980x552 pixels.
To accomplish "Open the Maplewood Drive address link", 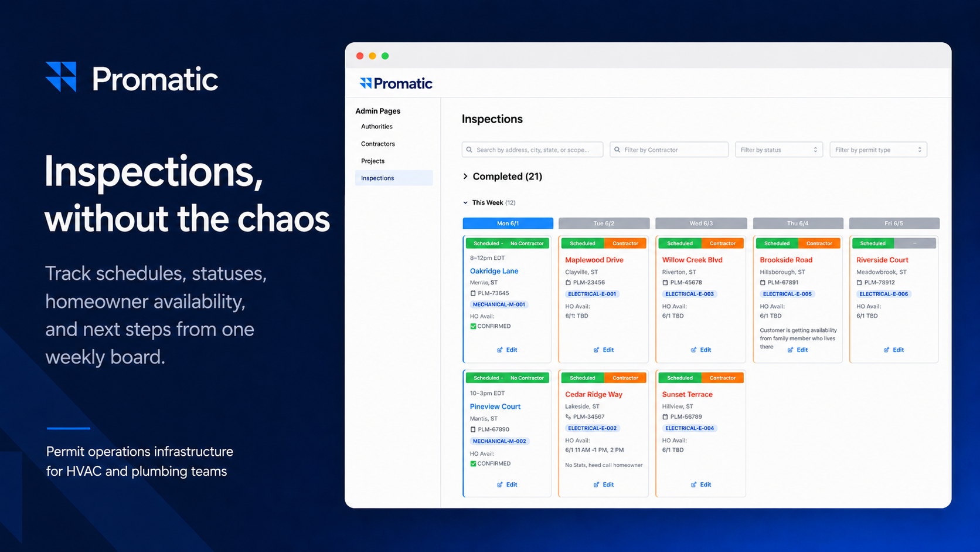I will (x=594, y=260).
